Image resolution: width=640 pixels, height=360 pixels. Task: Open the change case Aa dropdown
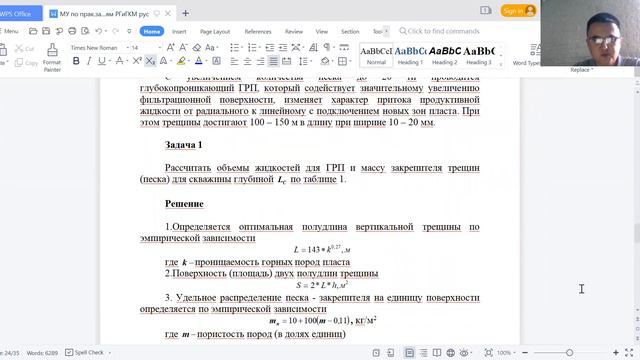(211, 48)
